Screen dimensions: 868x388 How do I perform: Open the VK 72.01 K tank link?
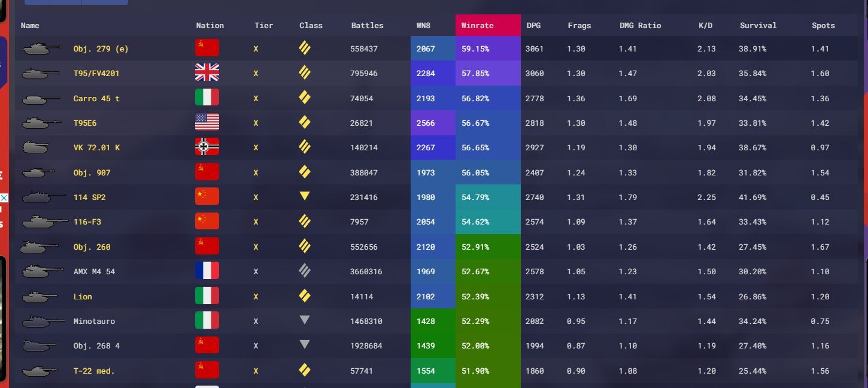tap(96, 147)
